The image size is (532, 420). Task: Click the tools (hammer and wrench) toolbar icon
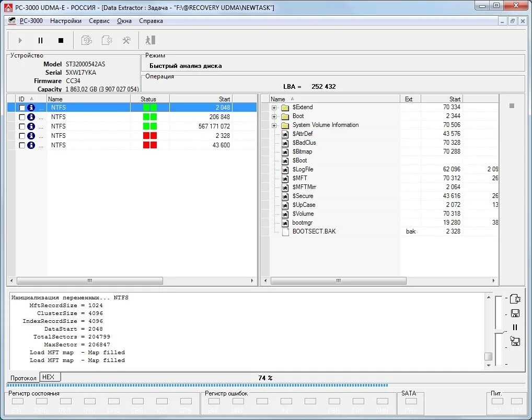[126, 40]
